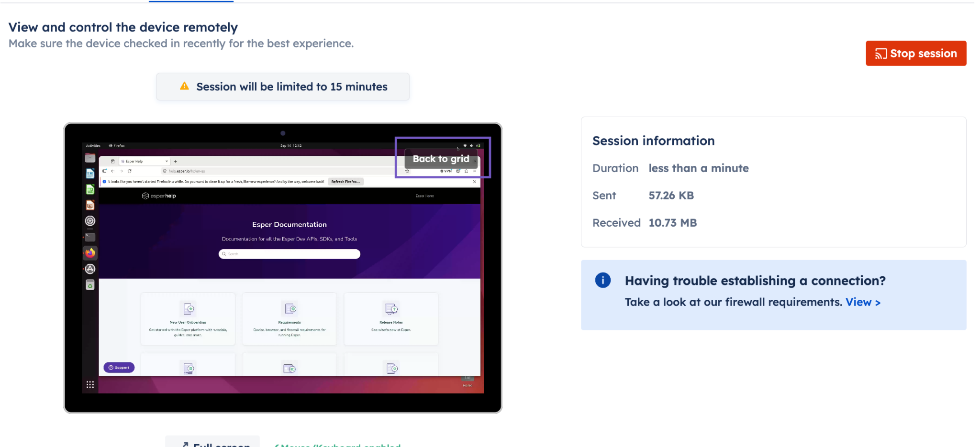Show Applications grid at the dock bottom

[90, 385]
